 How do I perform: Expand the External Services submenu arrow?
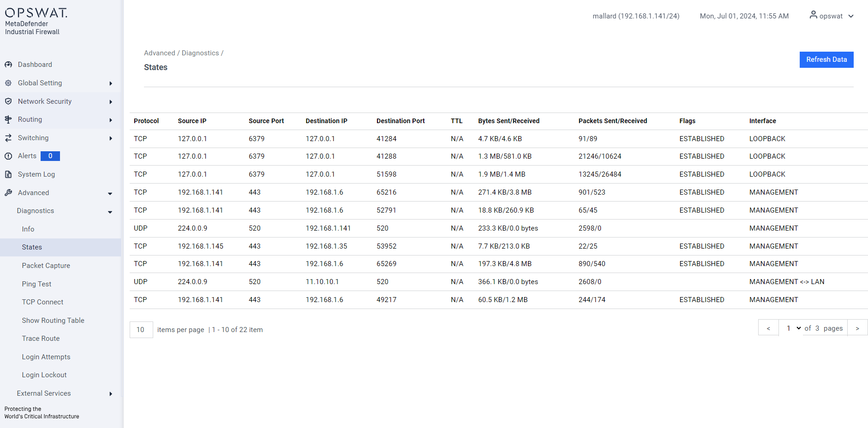click(110, 394)
